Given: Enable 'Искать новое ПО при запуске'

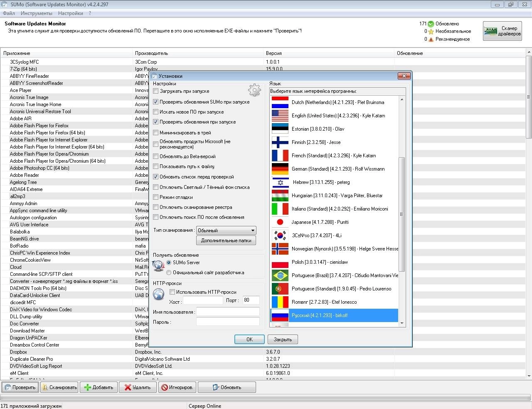Looking at the screenshot, I should coord(156,112).
